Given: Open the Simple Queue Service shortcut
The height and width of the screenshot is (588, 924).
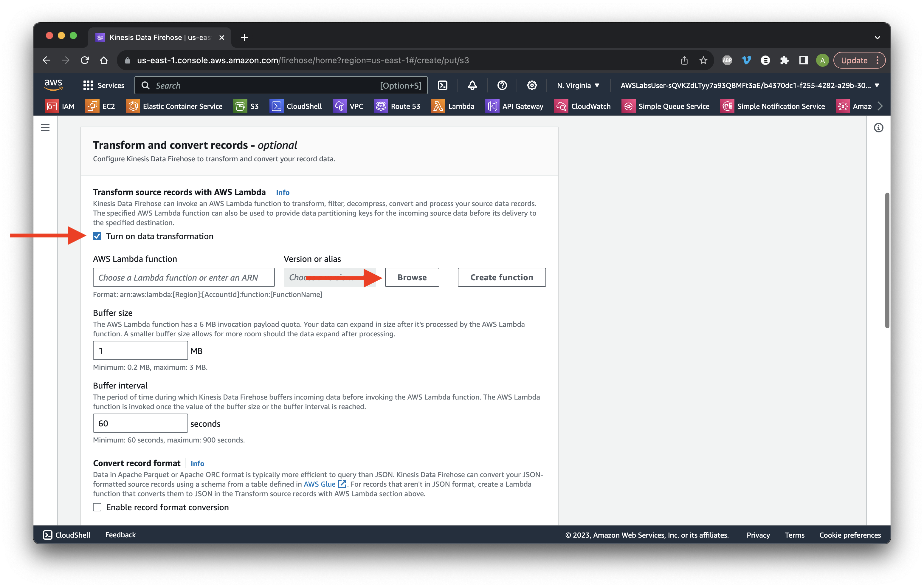Looking at the screenshot, I should coord(665,106).
